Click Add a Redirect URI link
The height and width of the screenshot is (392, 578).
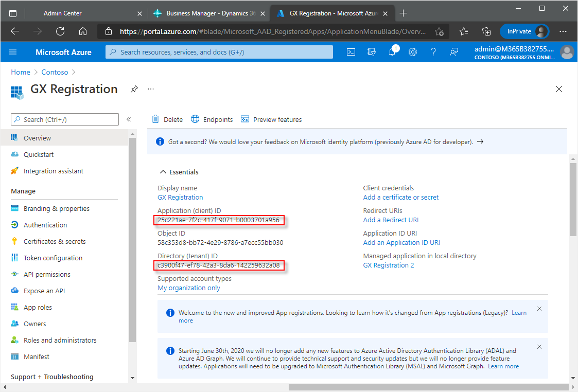(391, 220)
